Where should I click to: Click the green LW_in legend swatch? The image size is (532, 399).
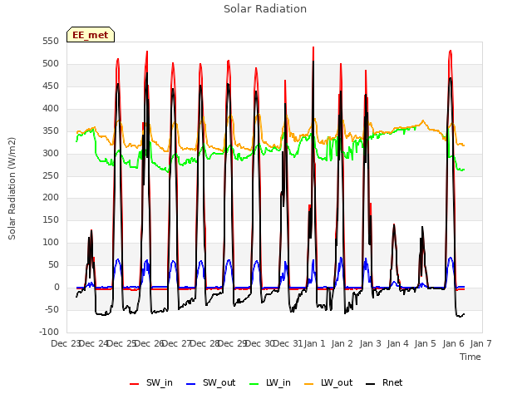pyautogui.click(x=254, y=384)
